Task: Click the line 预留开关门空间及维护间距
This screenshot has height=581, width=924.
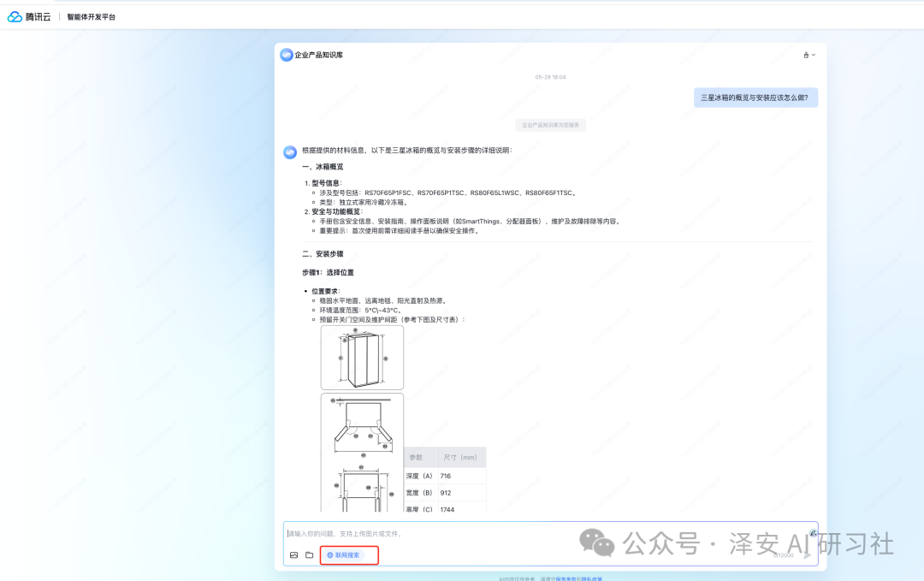Action: pyautogui.click(x=393, y=319)
